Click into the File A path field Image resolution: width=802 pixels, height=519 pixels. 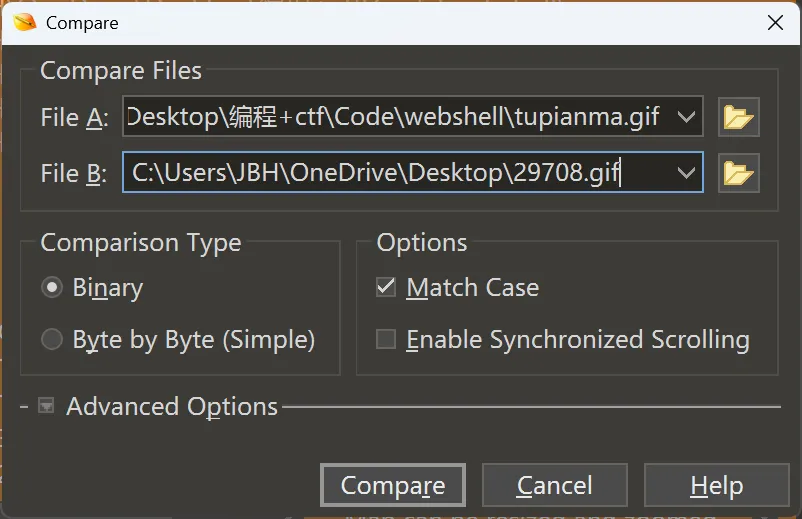coord(395,117)
